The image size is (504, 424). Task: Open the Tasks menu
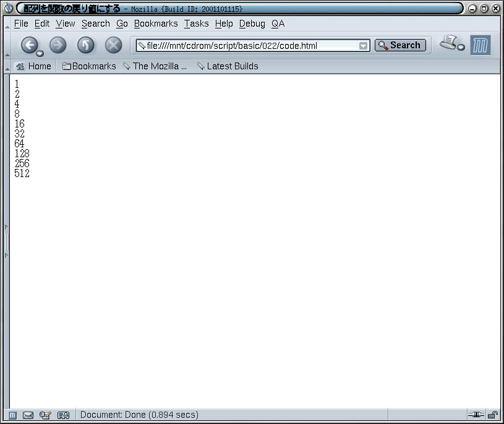197,24
